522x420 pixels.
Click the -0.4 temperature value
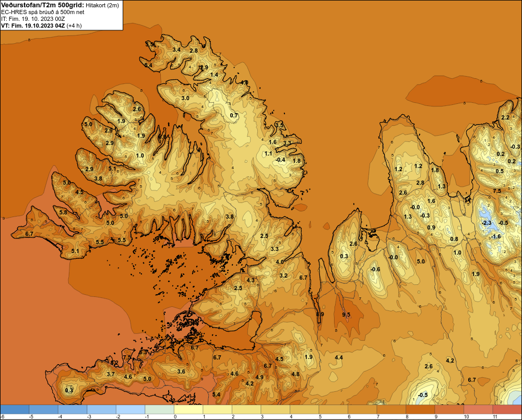pos(281,160)
